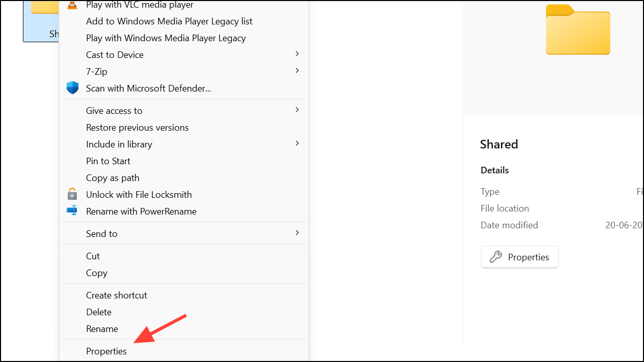Click the File Locksmith padlock icon
This screenshot has width=644, height=362.
(x=73, y=194)
